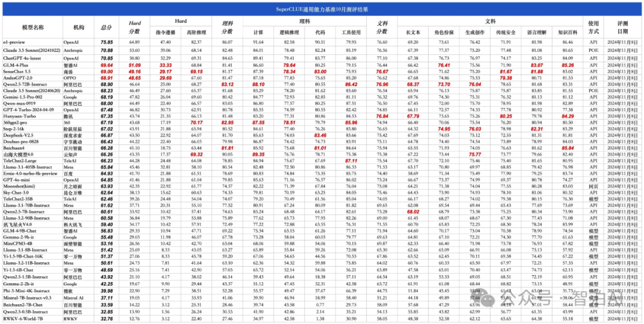The image size is (644, 324).
Task: Select the '语言理解' sub-header
Action: (x=537, y=32)
